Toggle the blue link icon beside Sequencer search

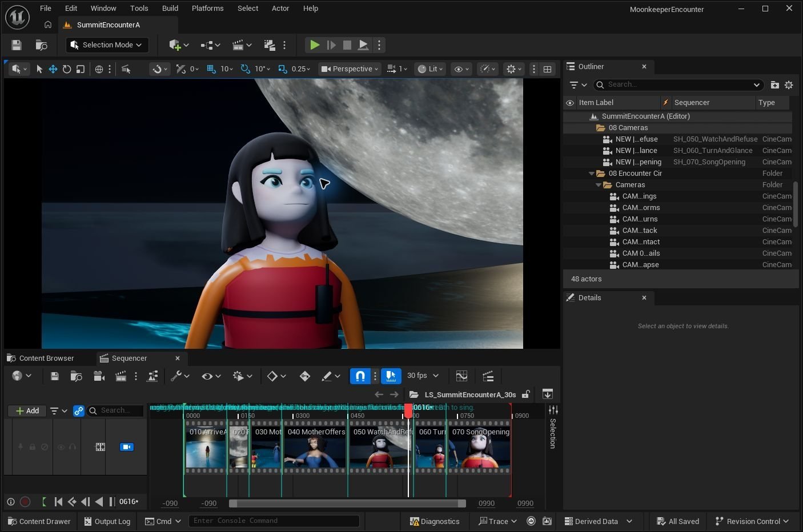point(79,411)
